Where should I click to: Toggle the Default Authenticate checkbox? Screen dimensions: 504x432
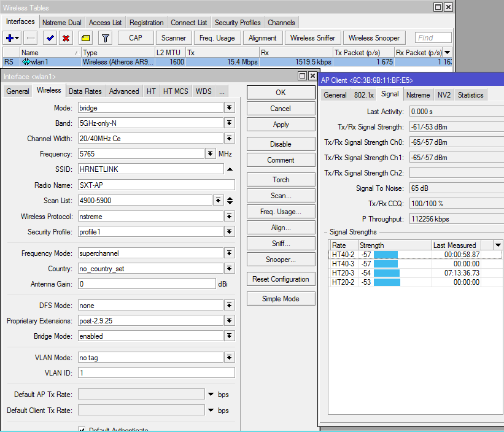tap(82, 430)
